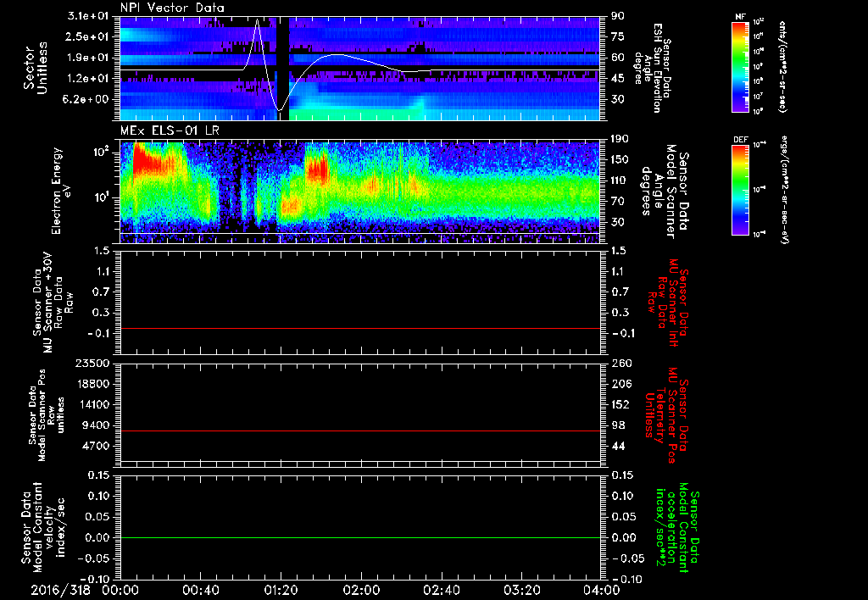Click the DEF color bar
This screenshot has width=868, height=600.
(741, 190)
